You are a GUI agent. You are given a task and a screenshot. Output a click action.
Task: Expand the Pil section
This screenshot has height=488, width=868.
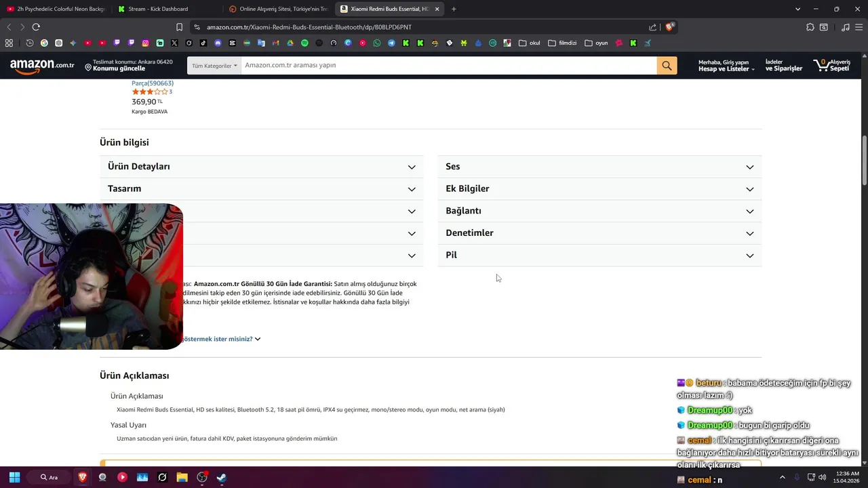(599, 255)
